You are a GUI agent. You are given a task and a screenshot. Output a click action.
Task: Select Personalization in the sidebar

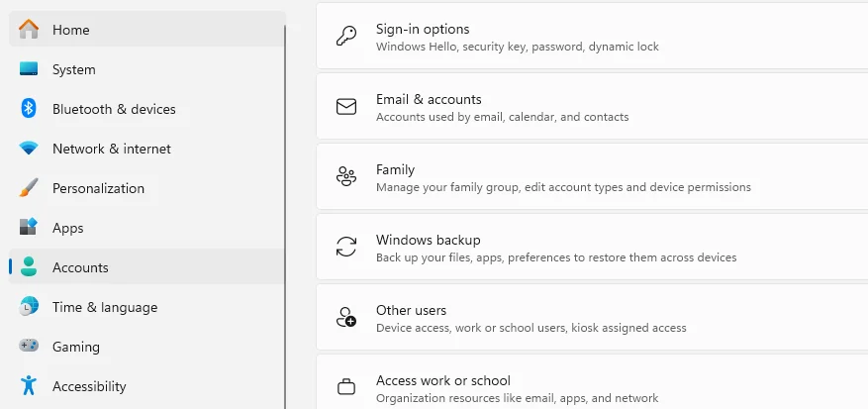(146, 188)
